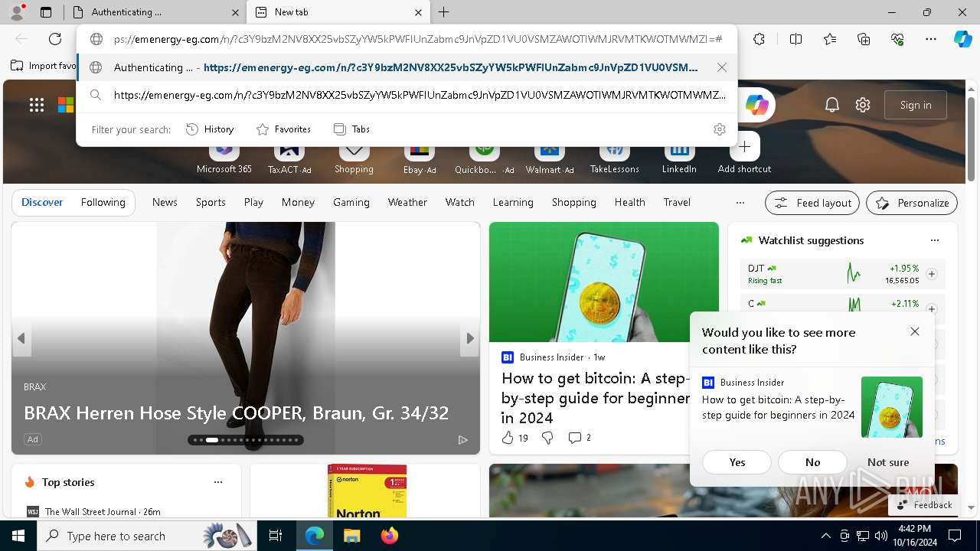Viewport: 980px width, 551px height.
Task: Refresh the page with reload icon
Action: tap(55, 39)
